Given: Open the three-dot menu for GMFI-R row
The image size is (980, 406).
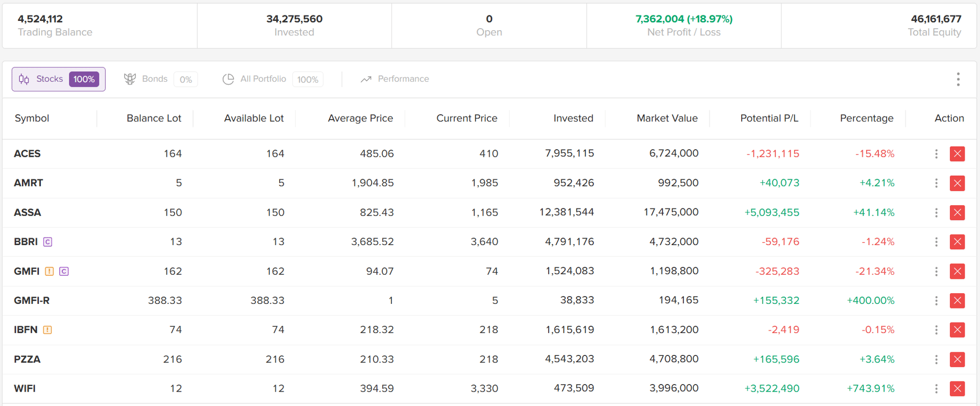Looking at the screenshot, I should [936, 300].
